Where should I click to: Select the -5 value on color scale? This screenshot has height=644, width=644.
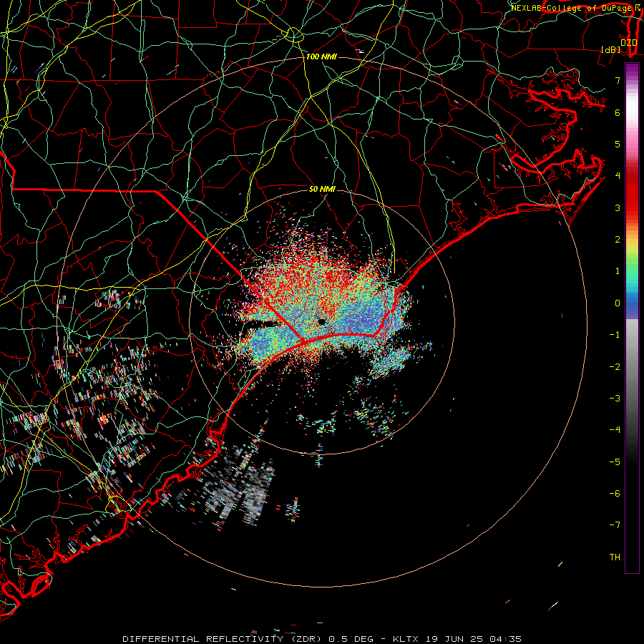pos(615,462)
